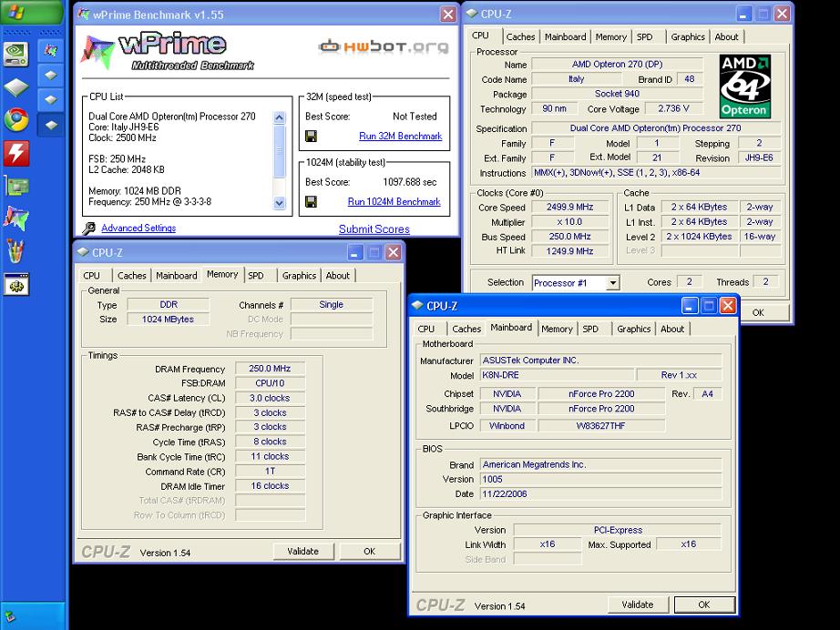Open the green graphics card quick launch icon
This screenshot has width=840, height=630.
(x=16, y=187)
